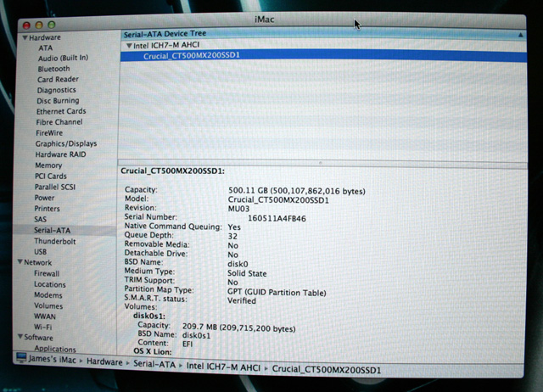Screen dimensions: 543x392
Task: Select Disc Burning in the sidebar
Action: click(58, 101)
